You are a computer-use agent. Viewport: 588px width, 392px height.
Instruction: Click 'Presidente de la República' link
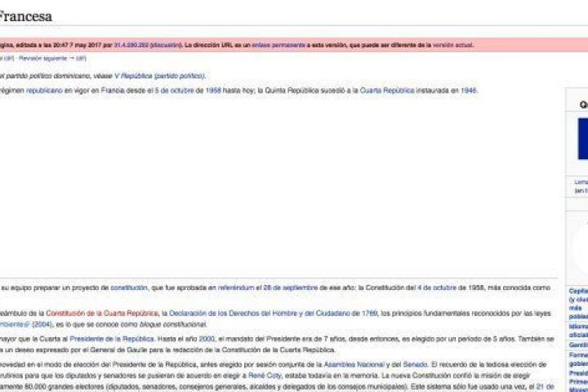point(122,337)
